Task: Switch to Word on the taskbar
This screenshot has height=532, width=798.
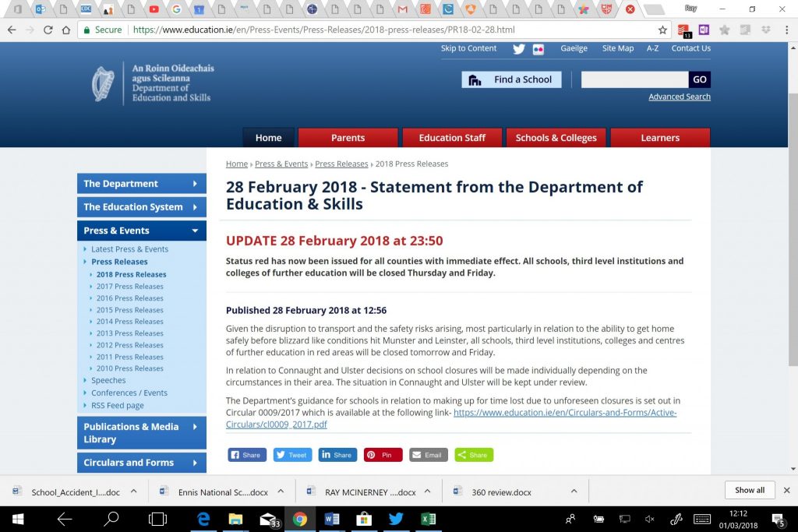Action: [x=332, y=519]
